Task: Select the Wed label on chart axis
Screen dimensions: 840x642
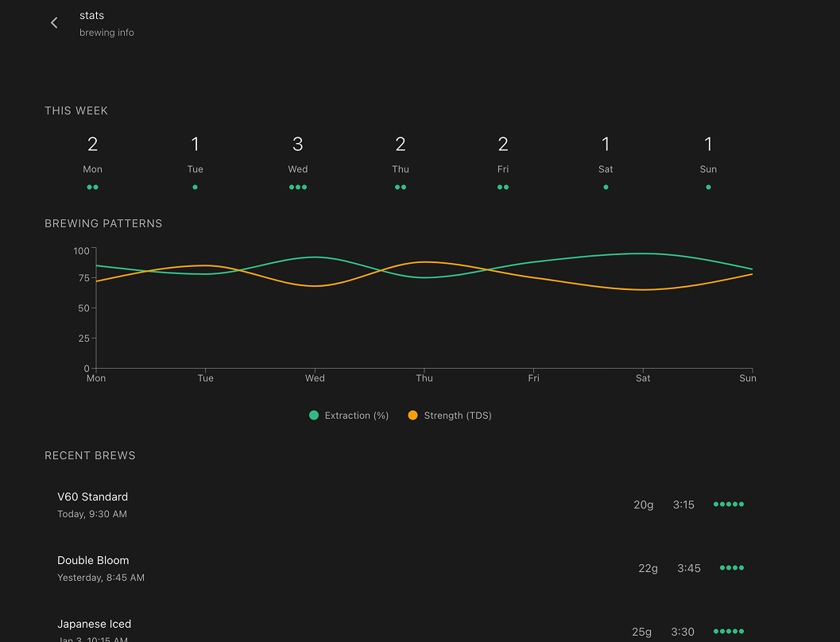Action: pyautogui.click(x=315, y=378)
